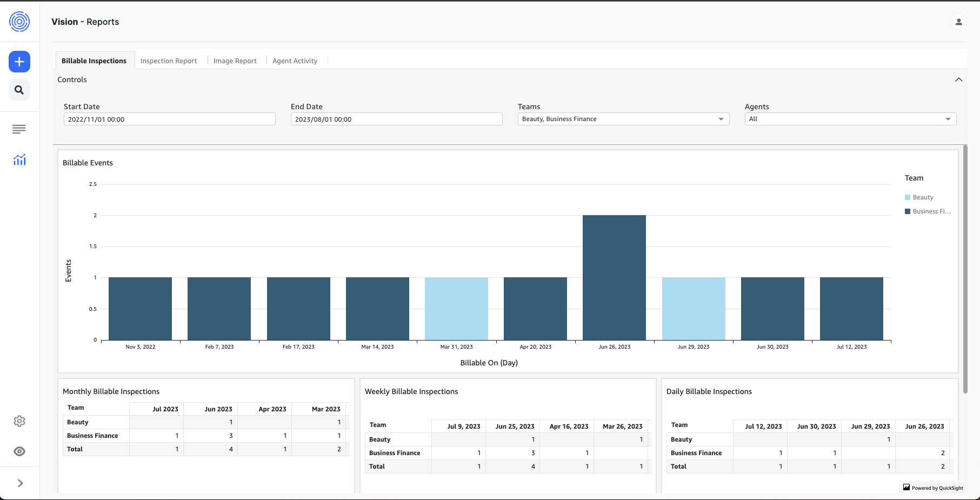Click Business Finance row in Weekly table
Viewport: 980px width, 500px height.
coord(508,453)
